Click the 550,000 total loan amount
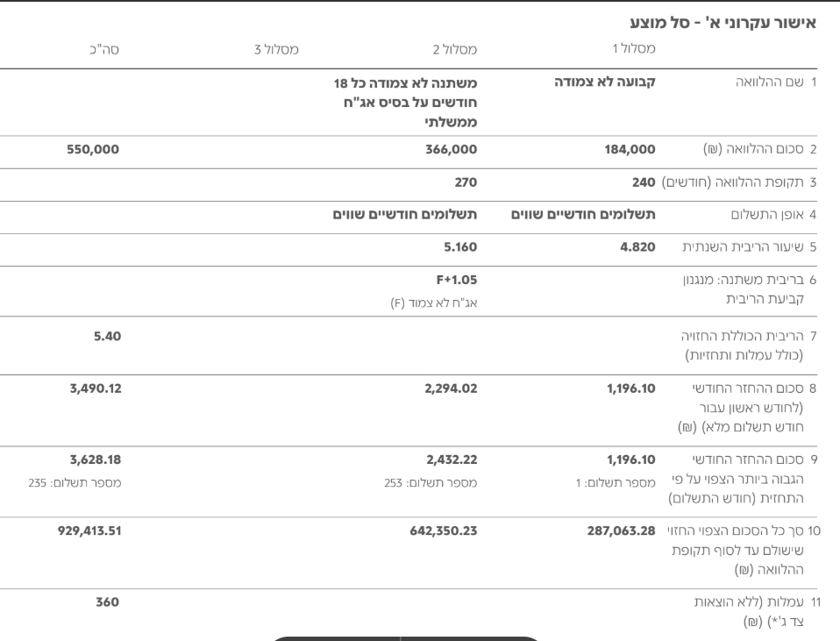840x641 pixels. tap(93, 149)
